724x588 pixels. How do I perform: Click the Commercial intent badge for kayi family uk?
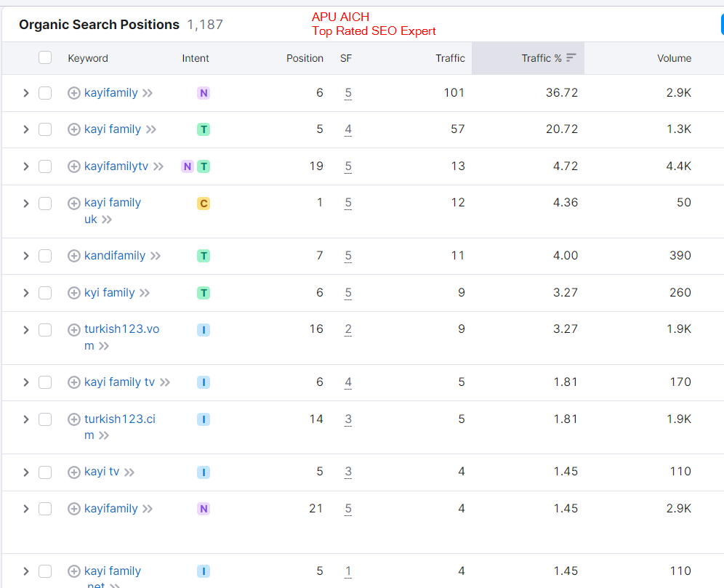pos(204,204)
